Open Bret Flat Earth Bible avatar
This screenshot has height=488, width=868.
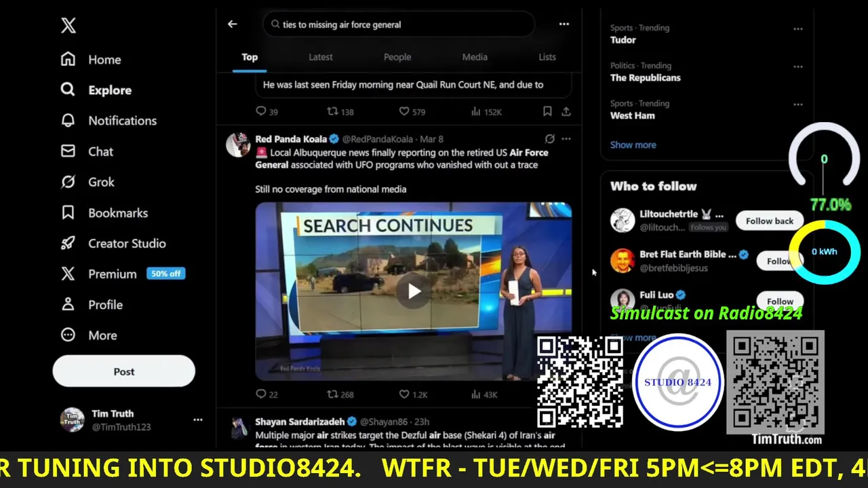click(623, 261)
